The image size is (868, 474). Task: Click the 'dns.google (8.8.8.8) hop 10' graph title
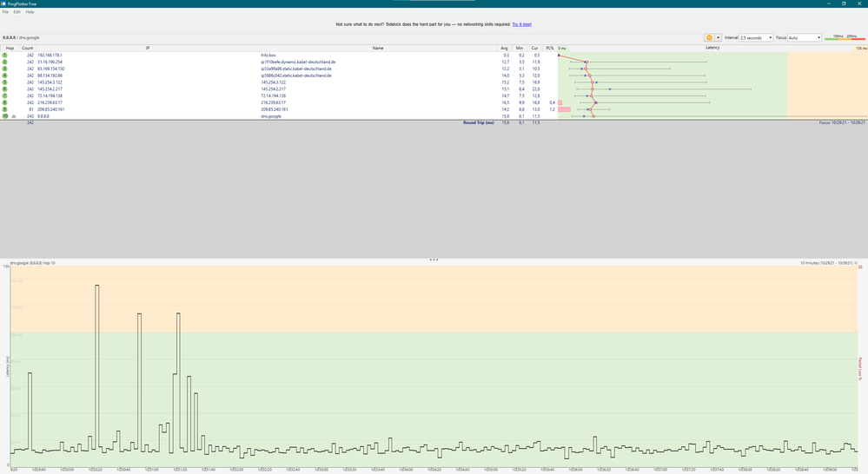[33, 263]
